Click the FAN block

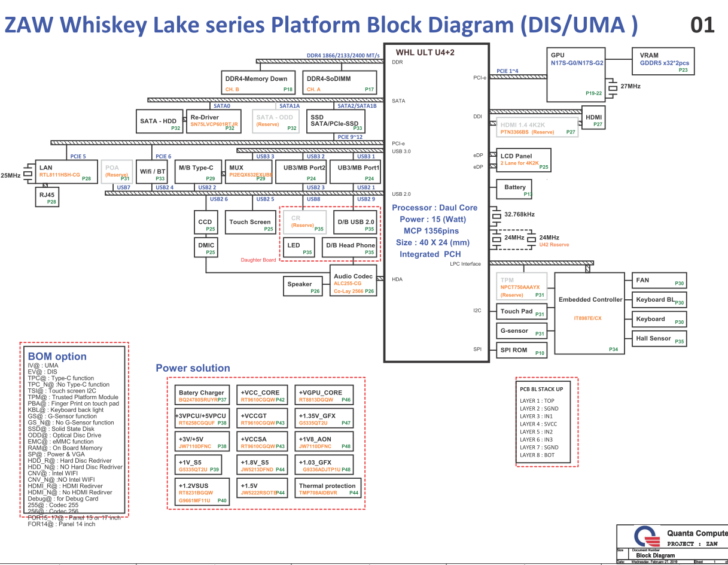tap(659, 281)
